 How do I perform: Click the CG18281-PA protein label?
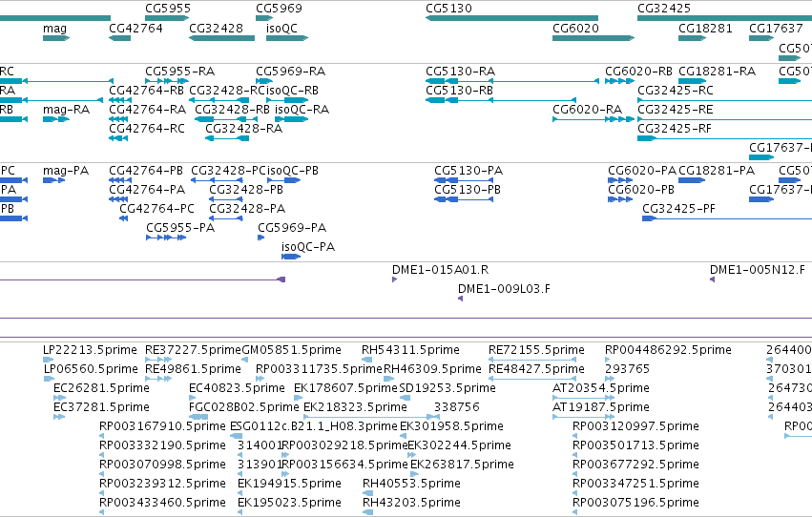point(717,170)
